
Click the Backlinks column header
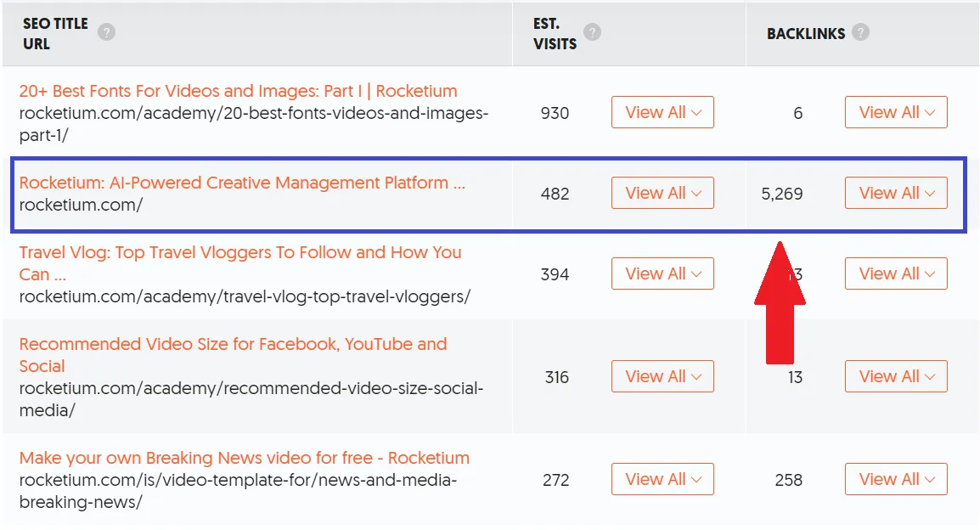click(806, 34)
